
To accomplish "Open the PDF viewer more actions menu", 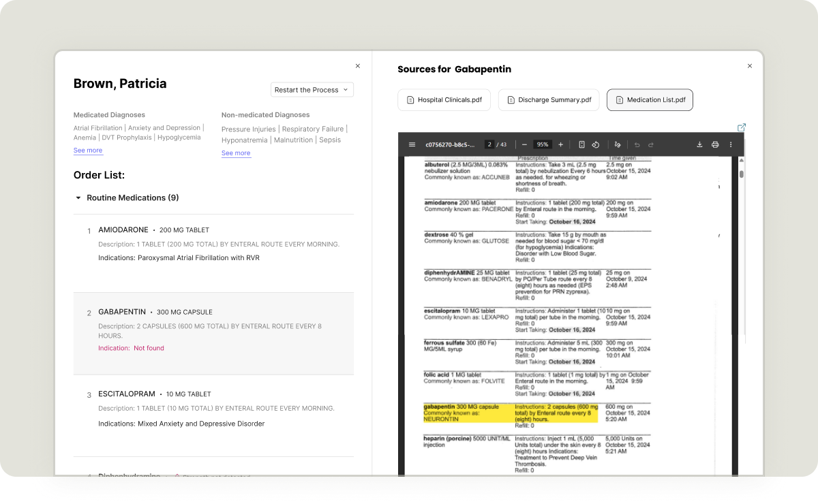I will pos(731,144).
